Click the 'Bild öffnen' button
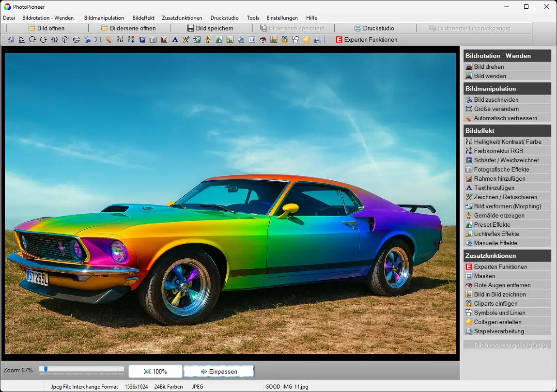The image size is (557, 392). [x=46, y=28]
